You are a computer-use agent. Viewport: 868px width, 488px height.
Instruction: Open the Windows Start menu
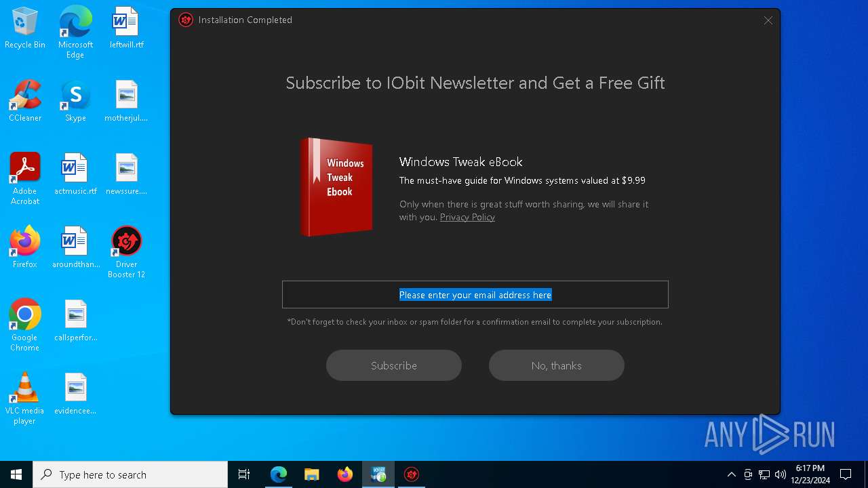coord(16,474)
